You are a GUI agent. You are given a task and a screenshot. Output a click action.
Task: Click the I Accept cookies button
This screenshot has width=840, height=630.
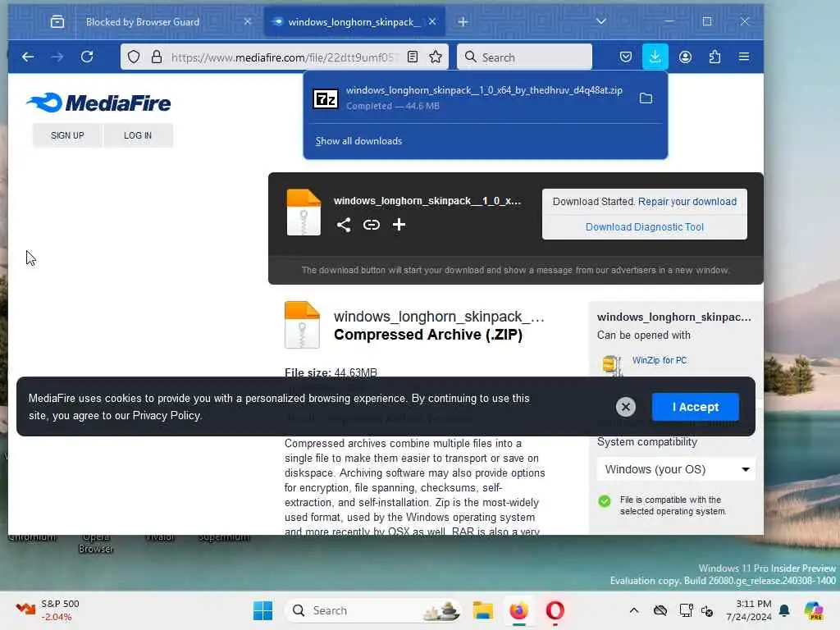click(x=695, y=407)
